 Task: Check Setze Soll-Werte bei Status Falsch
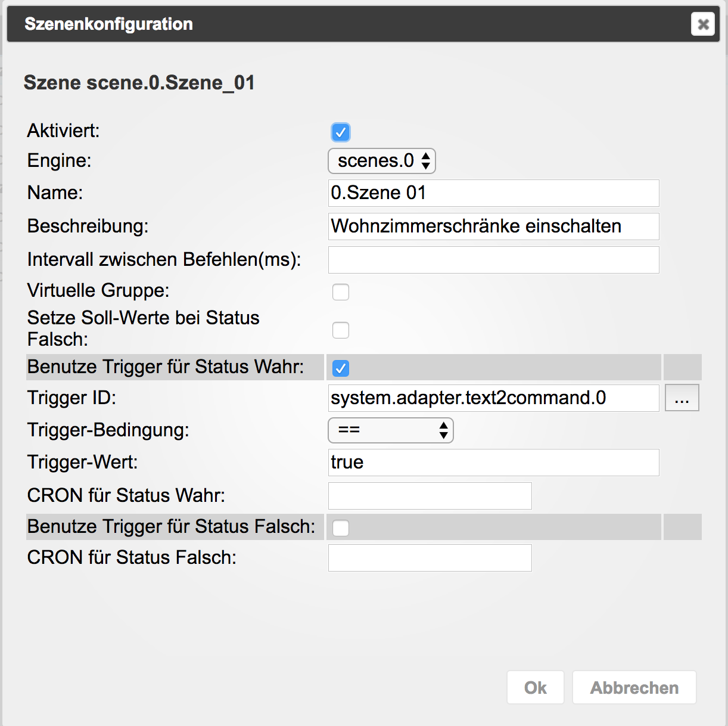tap(341, 330)
